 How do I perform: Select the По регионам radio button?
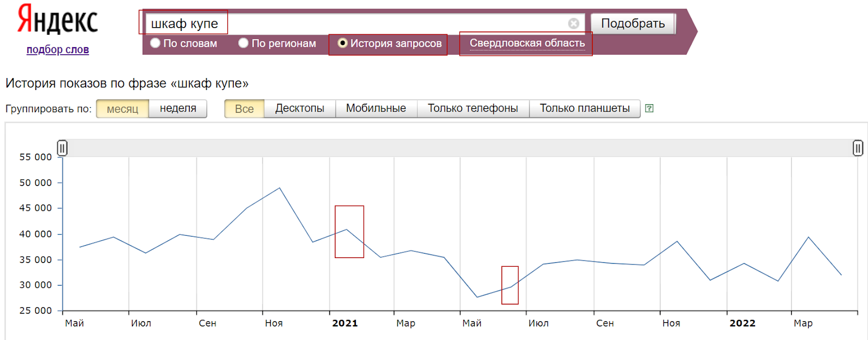tap(244, 43)
